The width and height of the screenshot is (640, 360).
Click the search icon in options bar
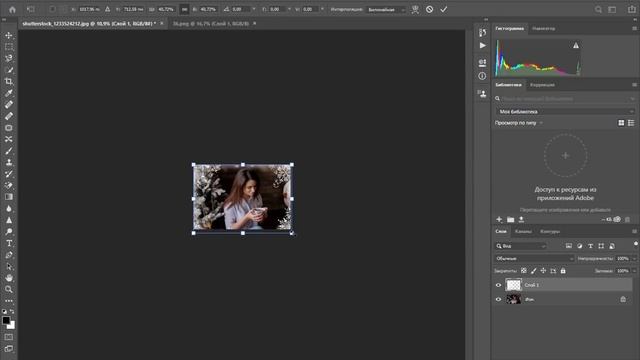[598, 9]
